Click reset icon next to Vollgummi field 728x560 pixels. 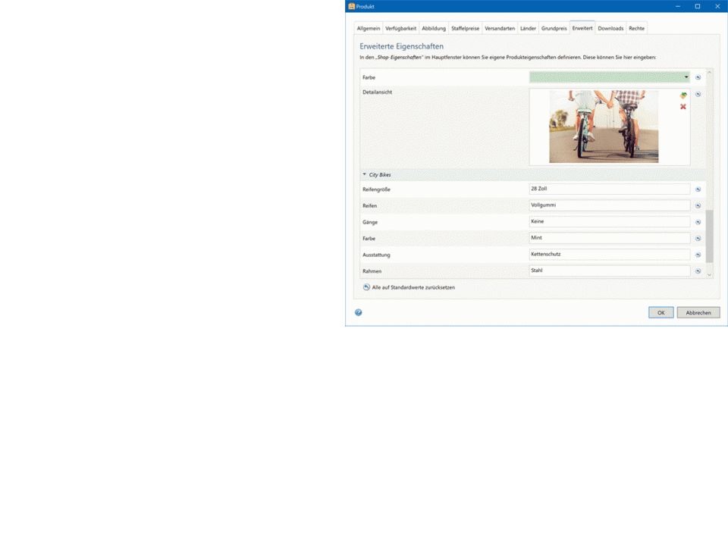pyautogui.click(x=698, y=205)
